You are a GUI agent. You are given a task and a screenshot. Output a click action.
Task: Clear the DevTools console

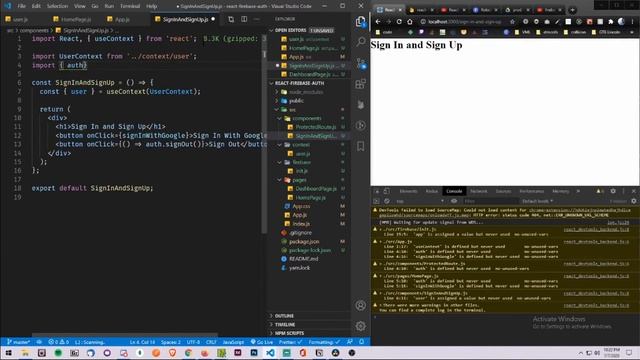(x=387, y=201)
